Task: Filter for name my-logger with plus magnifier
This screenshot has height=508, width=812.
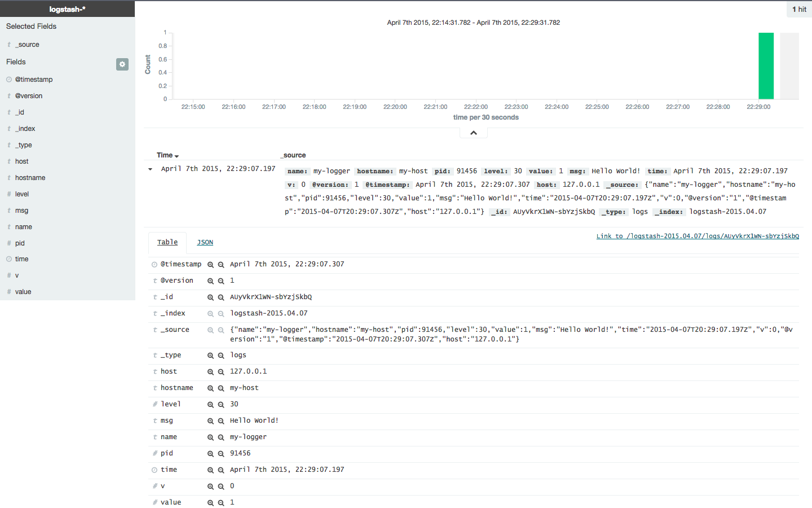Action: click(210, 437)
